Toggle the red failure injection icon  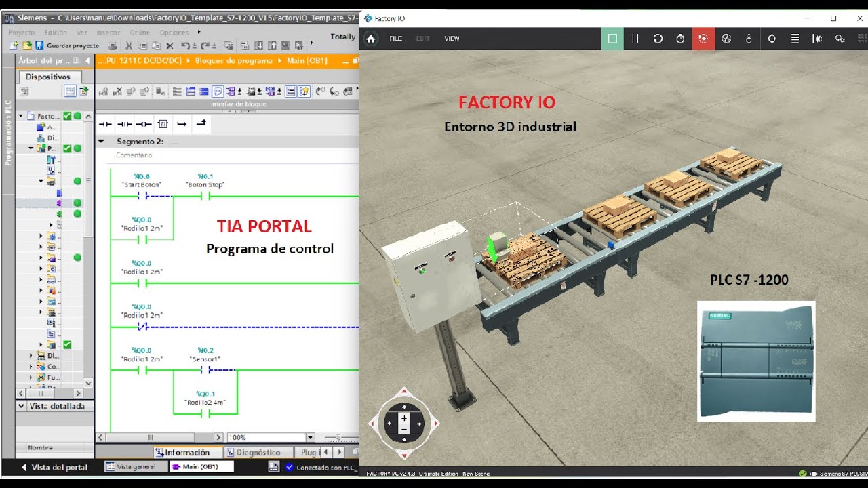[x=703, y=39]
